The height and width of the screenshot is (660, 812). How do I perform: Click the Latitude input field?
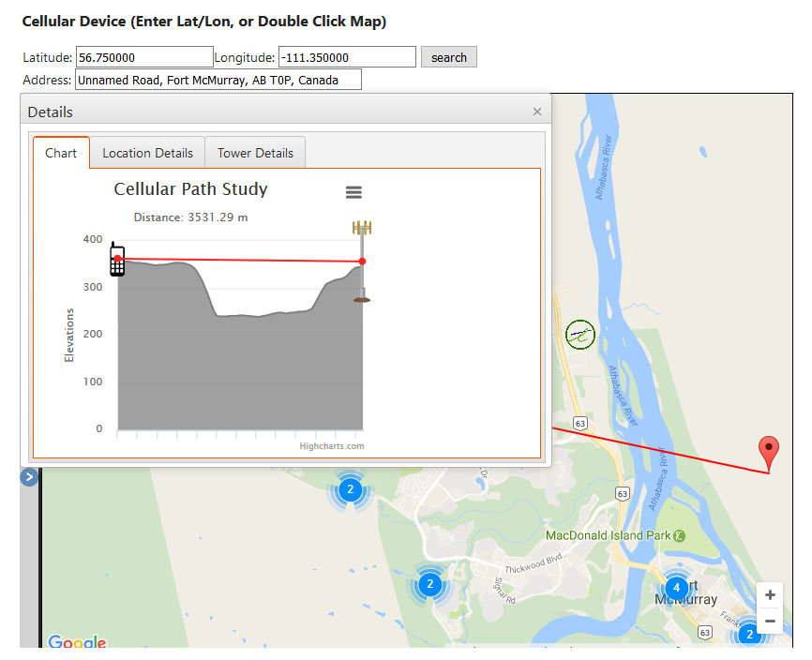click(144, 57)
